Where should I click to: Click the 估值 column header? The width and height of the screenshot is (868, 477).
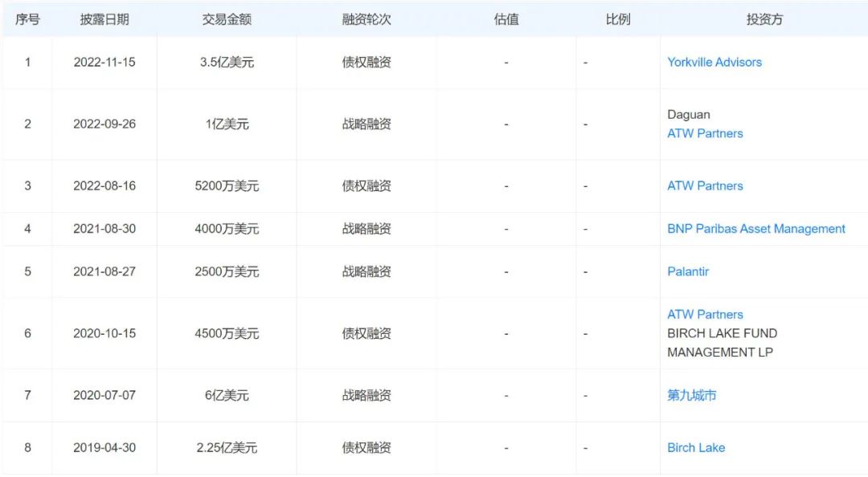coord(506,19)
